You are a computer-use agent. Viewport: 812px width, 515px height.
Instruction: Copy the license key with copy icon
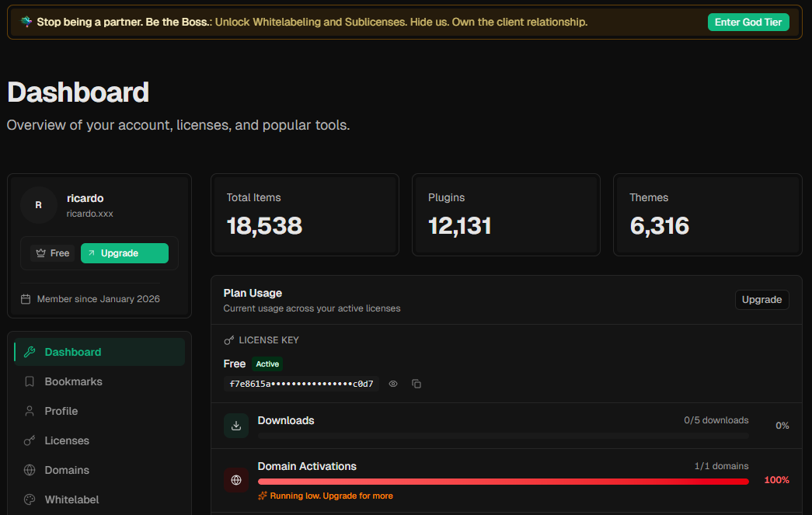coord(416,384)
